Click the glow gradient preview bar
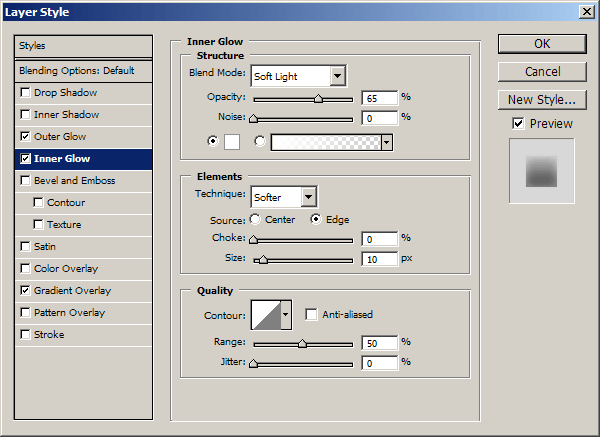This screenshot has height=437, width=600. [x=325, y=142]
